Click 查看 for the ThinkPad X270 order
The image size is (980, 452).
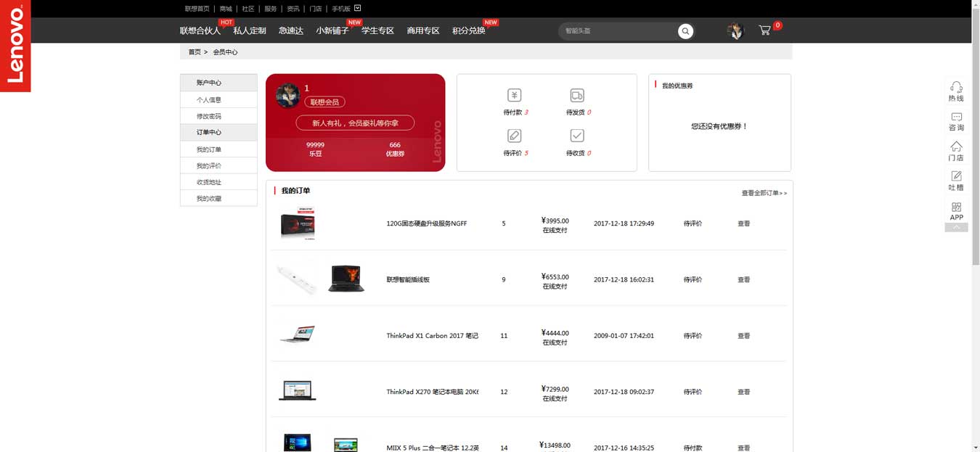pos(744,392)
